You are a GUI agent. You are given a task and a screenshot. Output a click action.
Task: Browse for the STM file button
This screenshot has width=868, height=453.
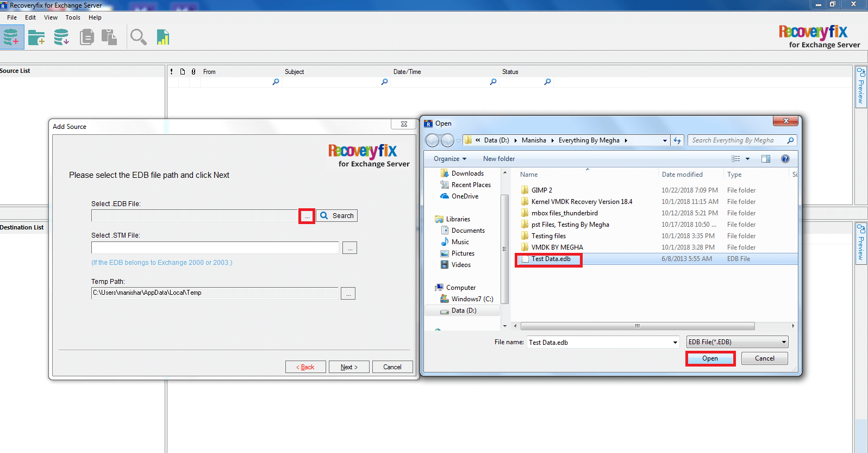coord(349,248)
